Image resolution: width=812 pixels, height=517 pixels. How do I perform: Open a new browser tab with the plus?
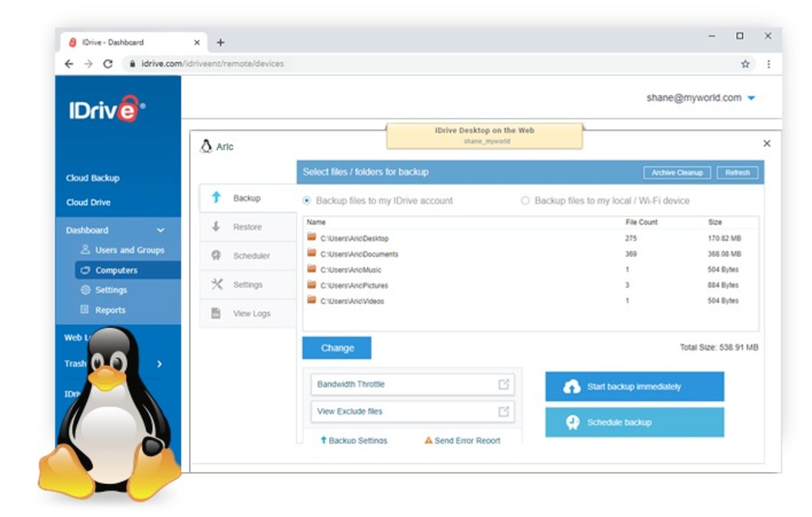pos(220,42)
